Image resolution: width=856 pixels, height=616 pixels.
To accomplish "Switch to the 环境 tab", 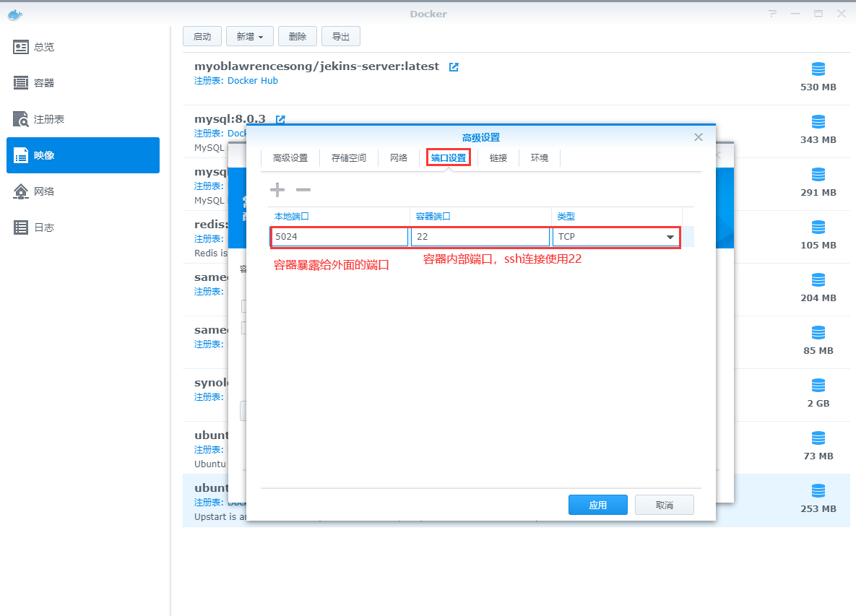I will click(540, 158).
